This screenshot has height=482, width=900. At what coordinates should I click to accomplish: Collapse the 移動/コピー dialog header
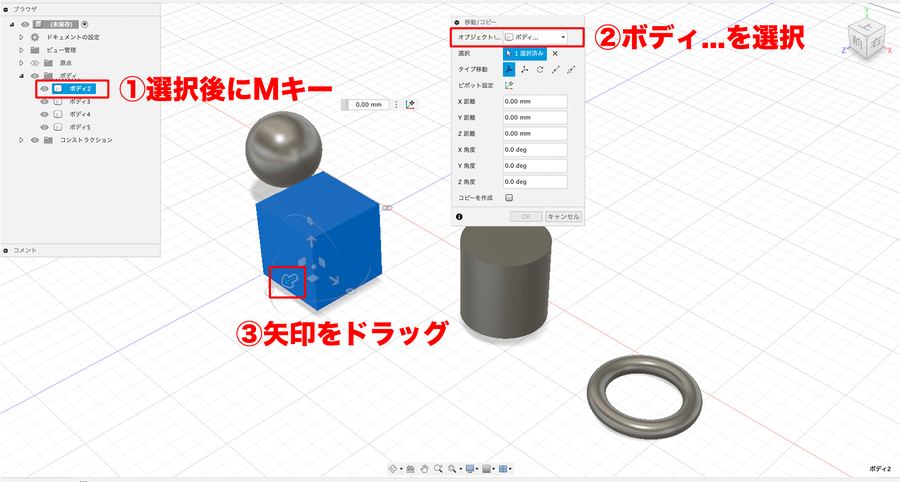[457, 22]
